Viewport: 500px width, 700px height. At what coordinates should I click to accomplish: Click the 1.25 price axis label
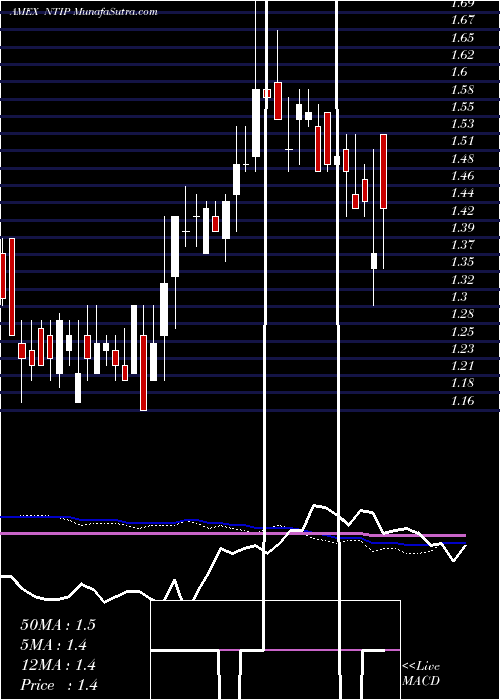click(x=462, y=331)
